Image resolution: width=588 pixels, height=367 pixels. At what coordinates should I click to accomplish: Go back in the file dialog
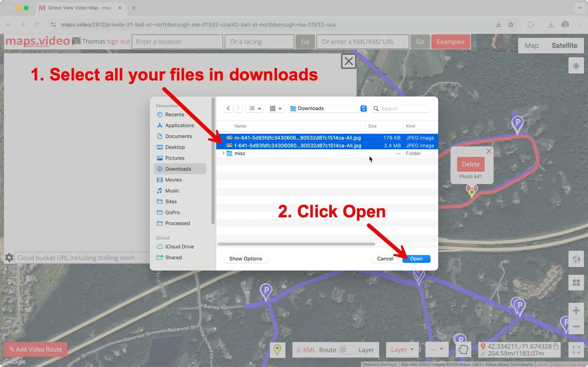click(x=228, y=108)
